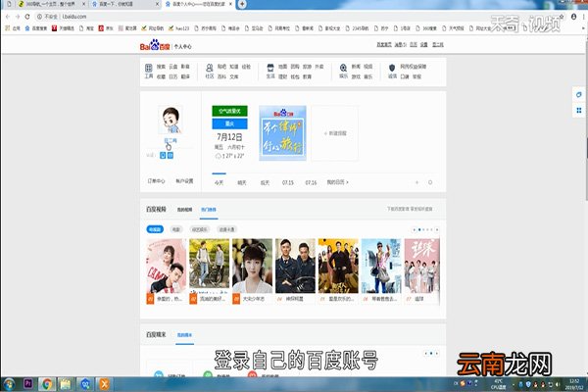
Task: Open the 生活 storefront icon
Action: 270,68
